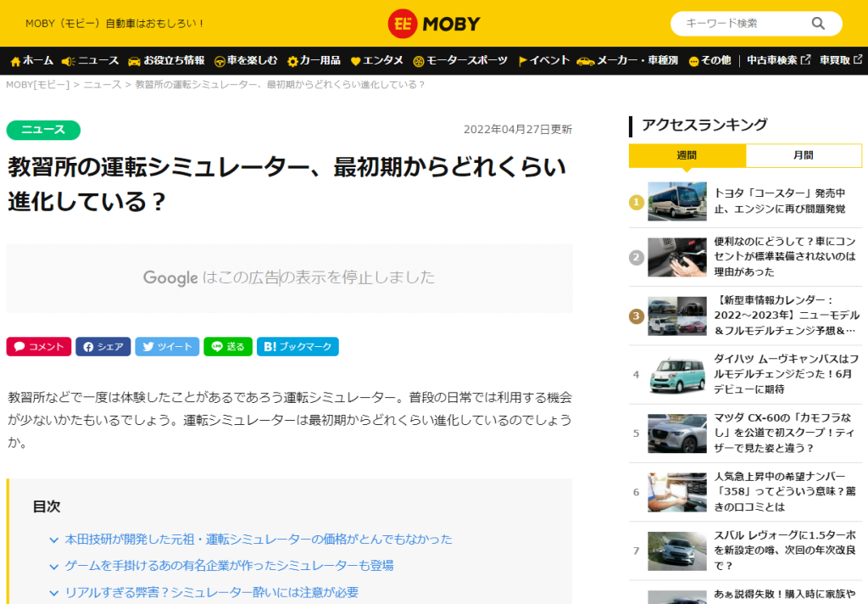Click the green ニュース category badge
The width and height of the screenshot is (868, 604).
coord(43,130)
